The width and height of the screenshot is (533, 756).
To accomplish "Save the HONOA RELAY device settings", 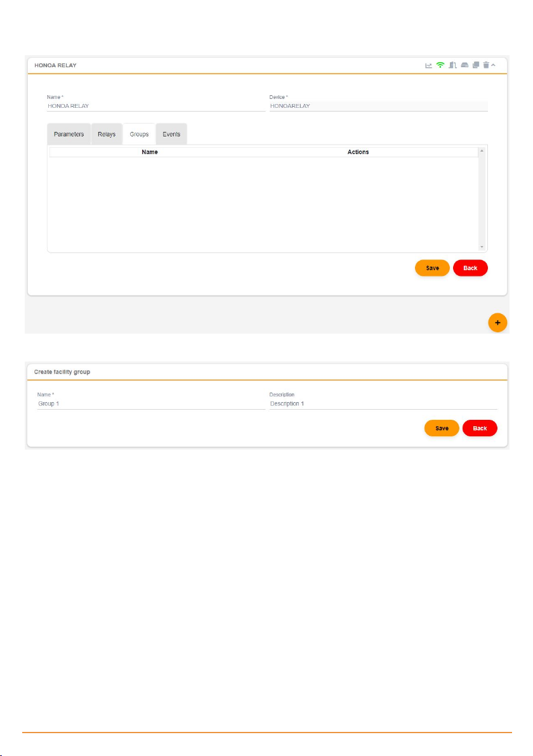I will (432, 268).
